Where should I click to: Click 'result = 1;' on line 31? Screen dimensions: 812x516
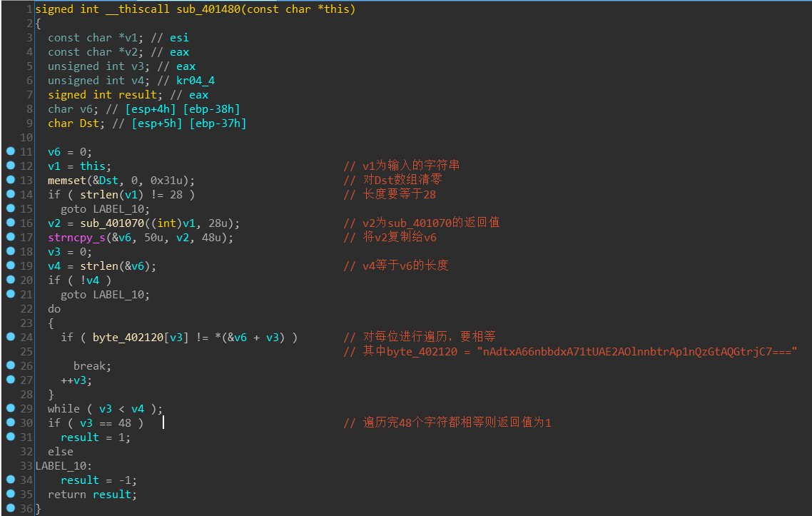96,437
